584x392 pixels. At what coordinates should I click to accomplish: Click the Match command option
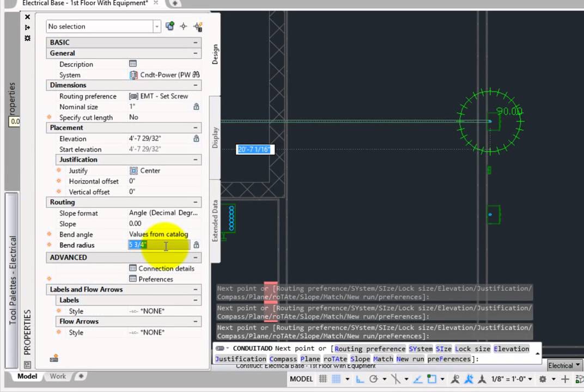pyautogui.click(x=383, y=359)
